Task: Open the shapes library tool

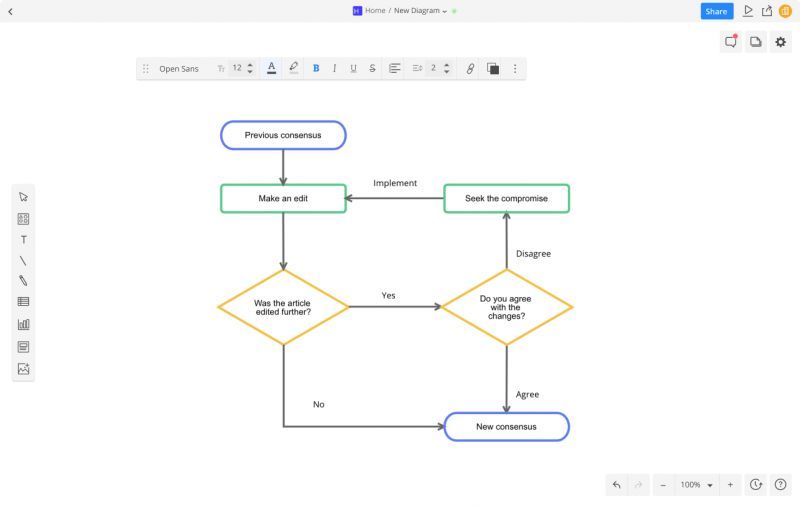Action: click(x=23, y=219)
